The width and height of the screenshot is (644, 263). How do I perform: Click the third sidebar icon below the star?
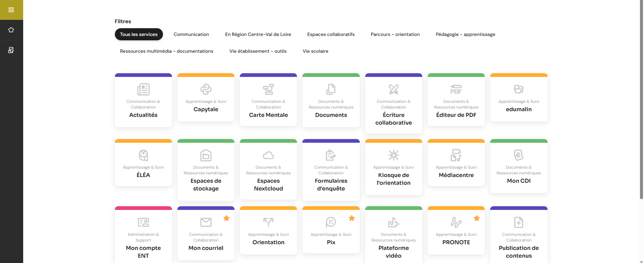[11, 50]
